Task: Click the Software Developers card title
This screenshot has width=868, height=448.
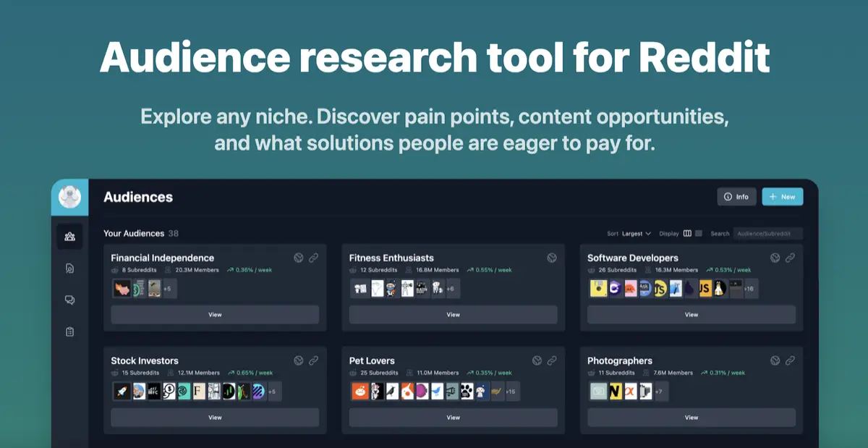Action: tap(633, 258)
